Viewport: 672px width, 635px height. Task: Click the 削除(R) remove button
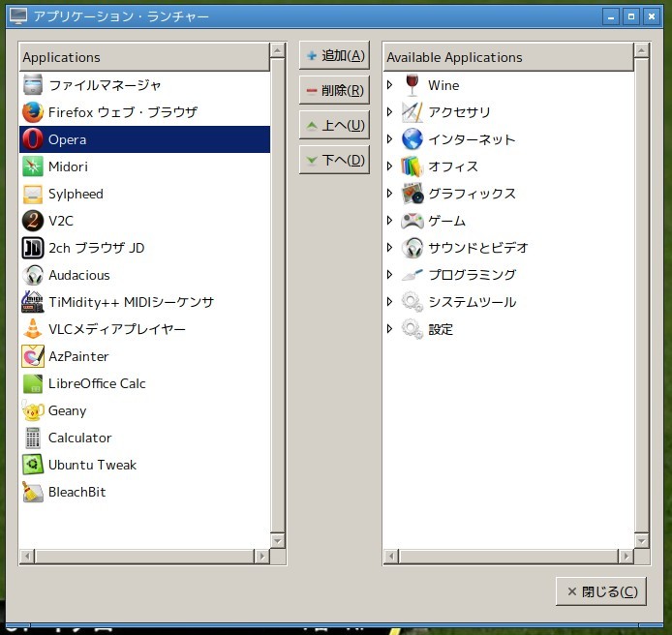pos(334,90)
